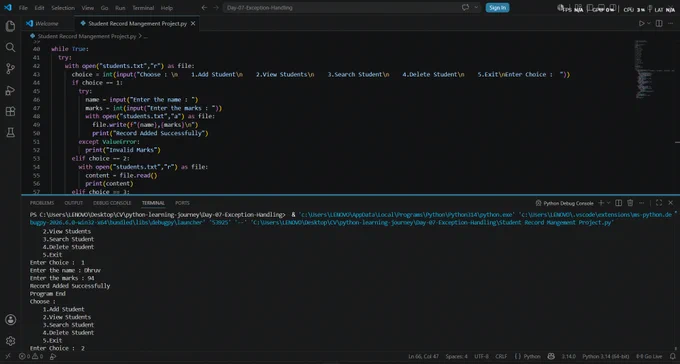This screenshot has width=680, height=364.
Task: Click Ln 66, Col 47 cursor position
Action: 423,357
